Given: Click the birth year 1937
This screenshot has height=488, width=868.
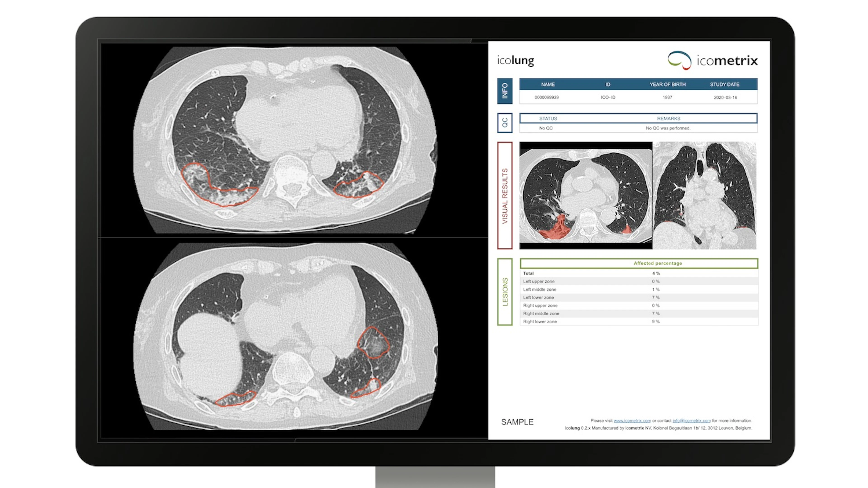Looking at the screenshot, I should point(668,97).
